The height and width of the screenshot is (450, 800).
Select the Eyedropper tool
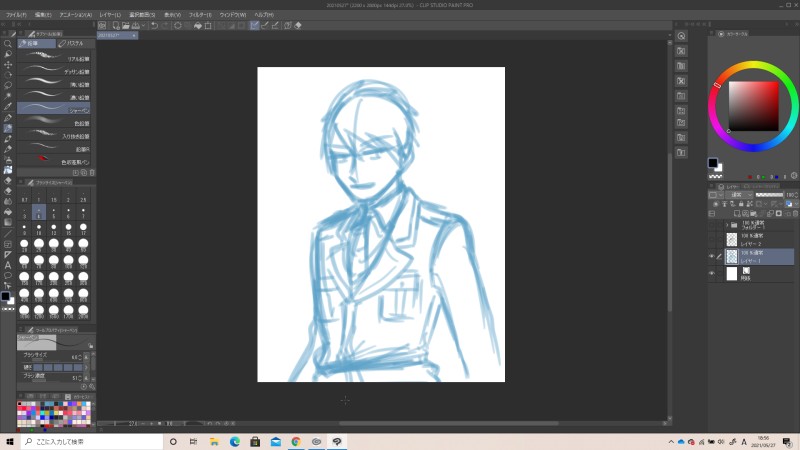[8, 107]
